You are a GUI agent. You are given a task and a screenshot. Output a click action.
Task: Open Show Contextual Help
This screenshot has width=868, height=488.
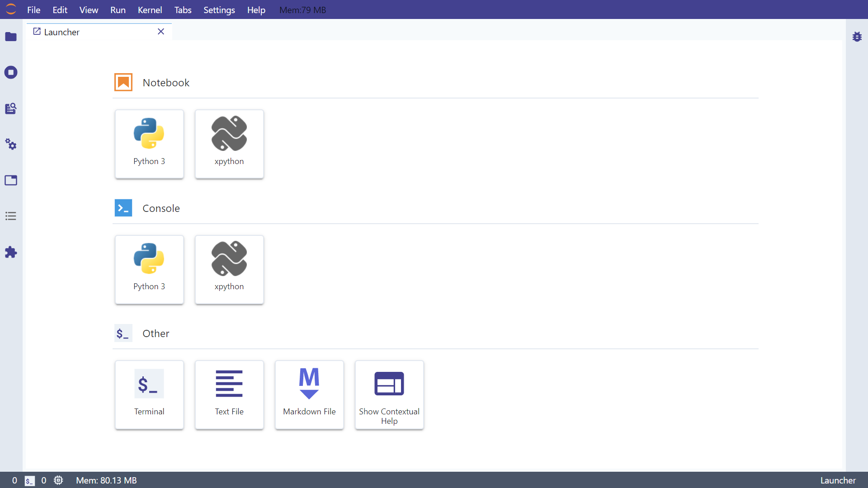click(389, 395)
